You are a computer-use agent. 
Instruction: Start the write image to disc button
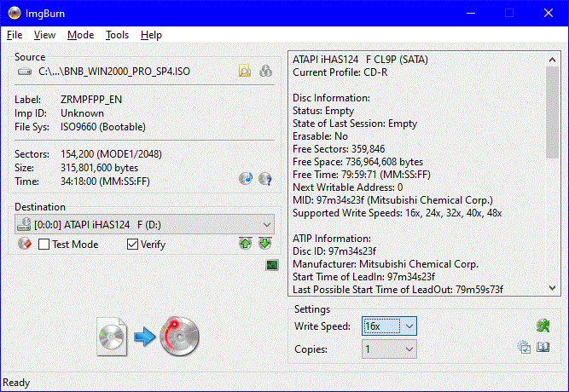[x=180, y=336]
